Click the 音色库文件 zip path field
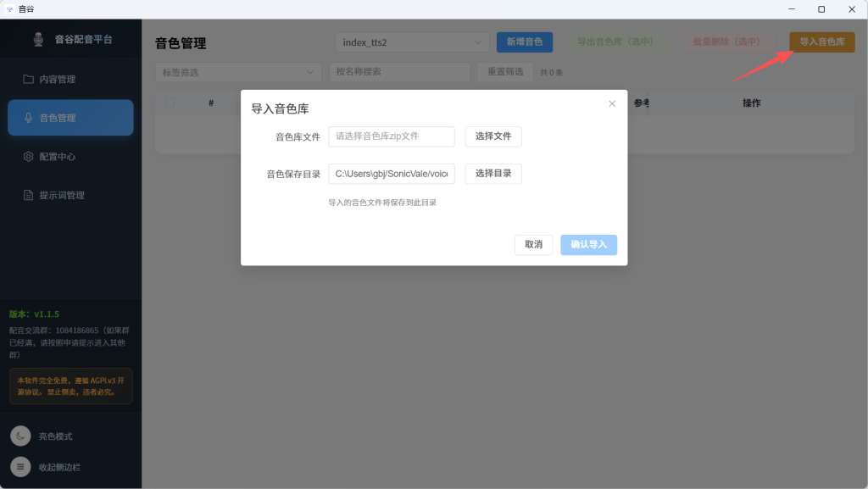This screenshot has height=489, width=868. (392, 136)
